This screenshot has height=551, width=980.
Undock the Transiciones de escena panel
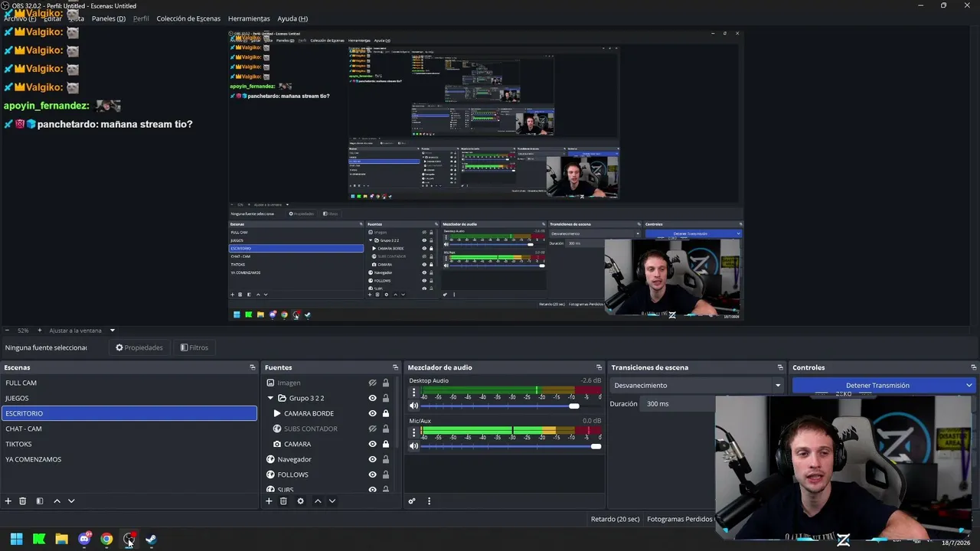780,367
